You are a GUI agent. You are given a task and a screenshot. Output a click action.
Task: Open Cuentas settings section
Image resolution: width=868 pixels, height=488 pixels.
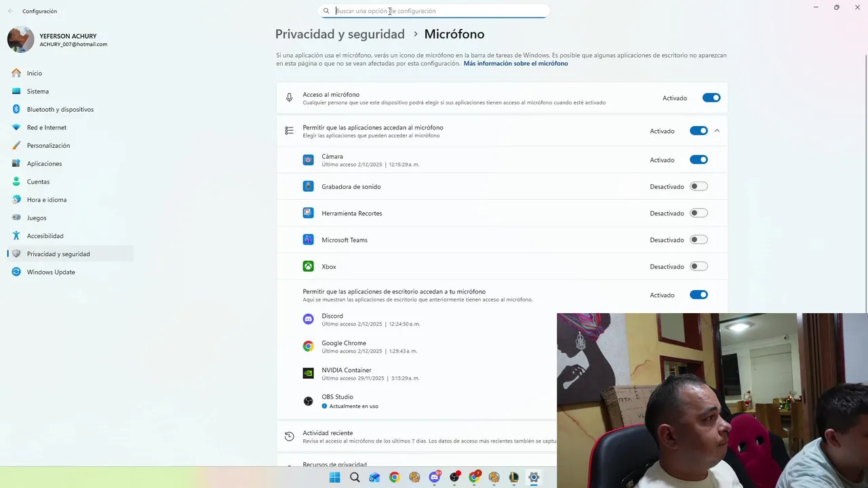point(71,182)
